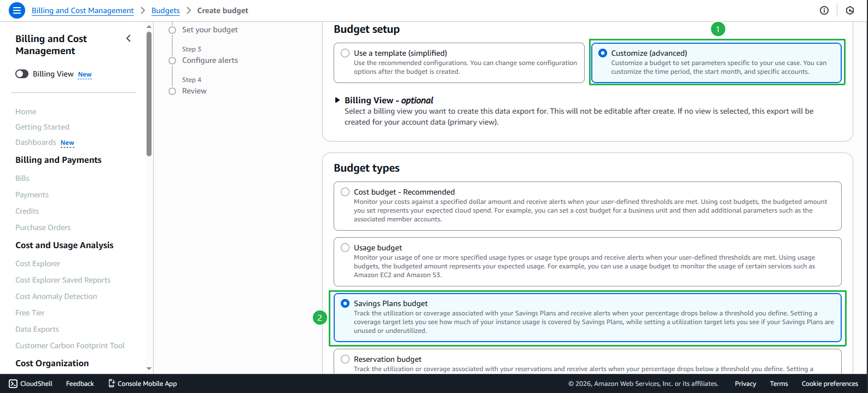Open Cost Anomaly Detection
The image size is (868, 393).
click(x=56, y=296)
